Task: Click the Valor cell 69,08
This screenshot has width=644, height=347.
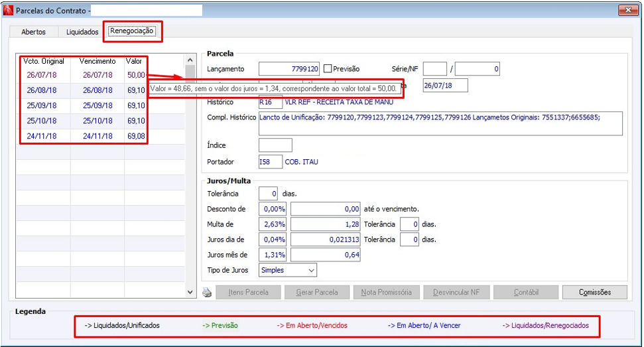Action: (136, 136)
